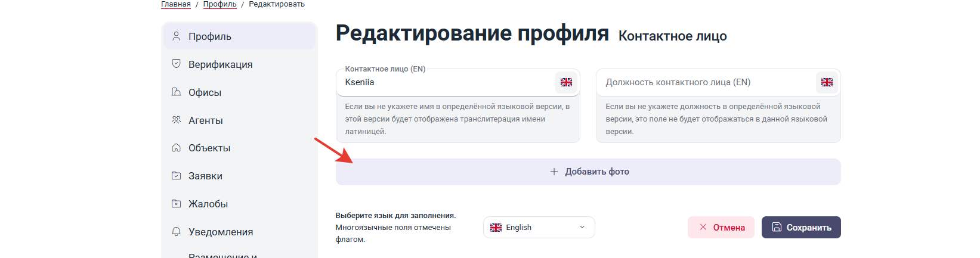The image size is (980, 258).
Task: Follow the Профиль breadcrumb link
Action: pyautogui.click(x=220, y=4)
